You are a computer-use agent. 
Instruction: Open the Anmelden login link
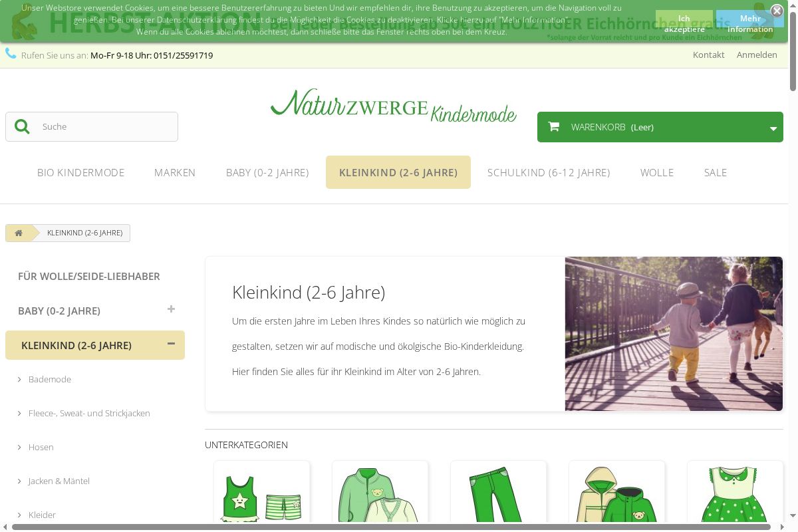click(x=757, y=55)
